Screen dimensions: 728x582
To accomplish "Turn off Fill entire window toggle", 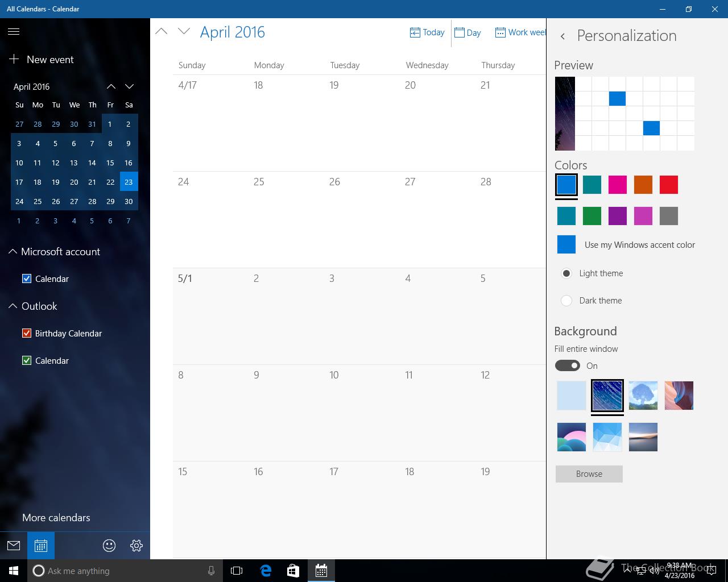I will click(568, 365).
